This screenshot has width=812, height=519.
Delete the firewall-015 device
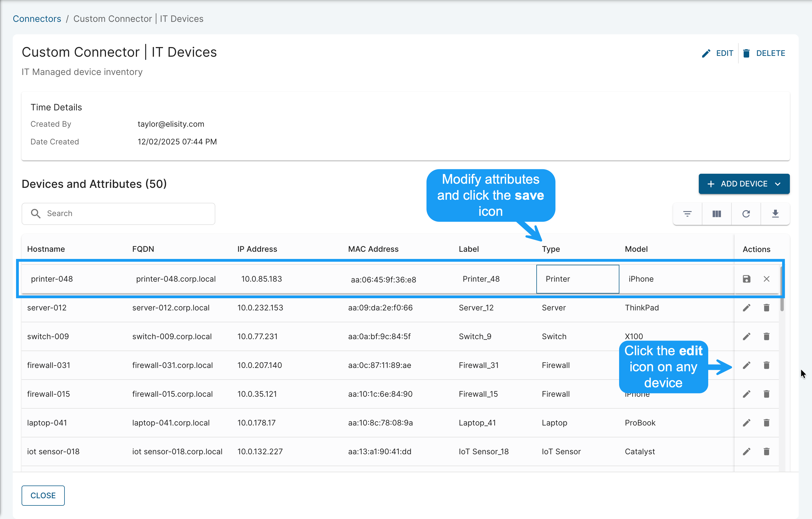point(766,394)
